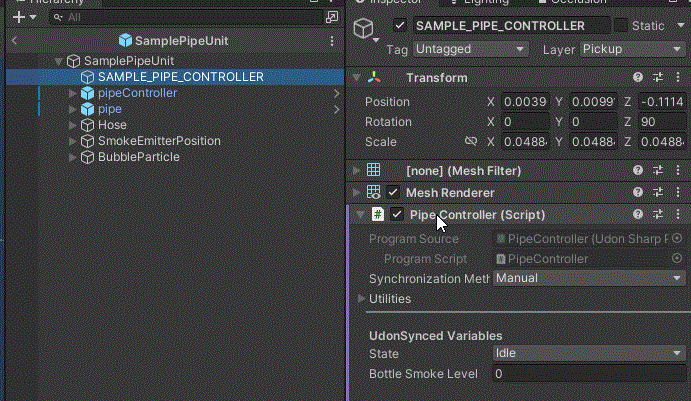Enable the Static checkbox
This screenshot has width=691, height=401.
coord(621,26)
